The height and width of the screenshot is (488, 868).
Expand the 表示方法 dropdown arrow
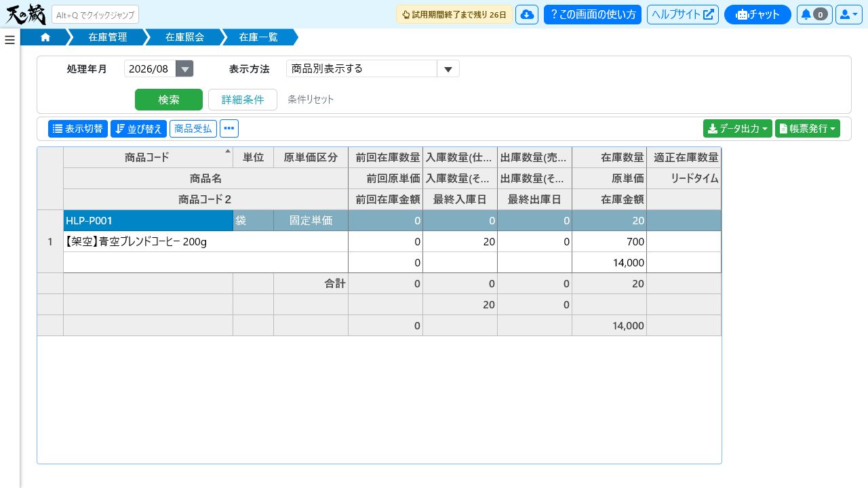pyautogui.click(x=448, y=68)
